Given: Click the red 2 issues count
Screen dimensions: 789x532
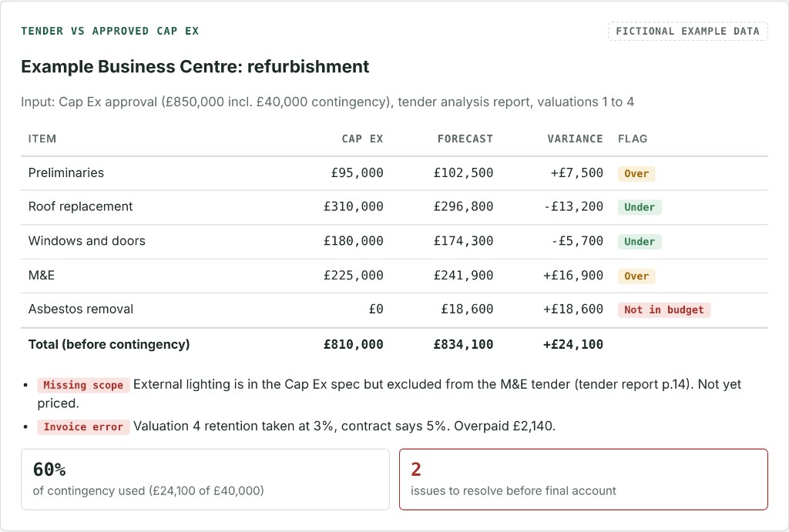Looking at the screenshot, I should 416,470.
